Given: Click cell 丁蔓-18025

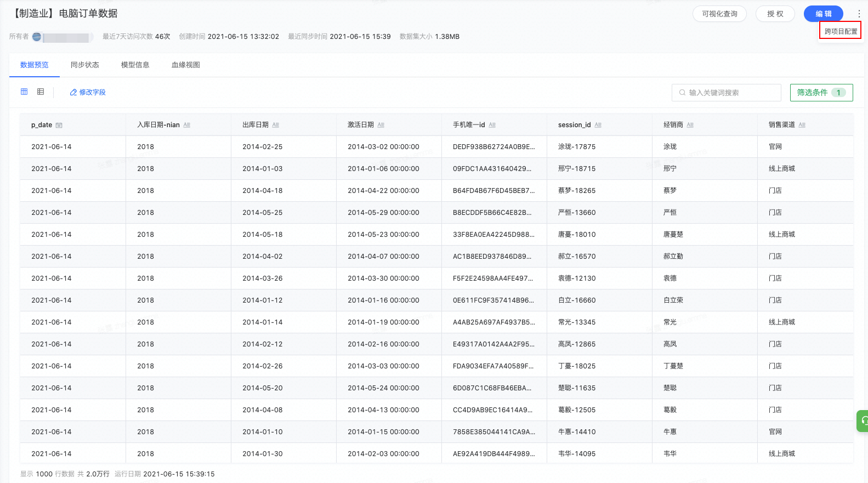Looking at the screenshot, I should click(x=577, y=366).
